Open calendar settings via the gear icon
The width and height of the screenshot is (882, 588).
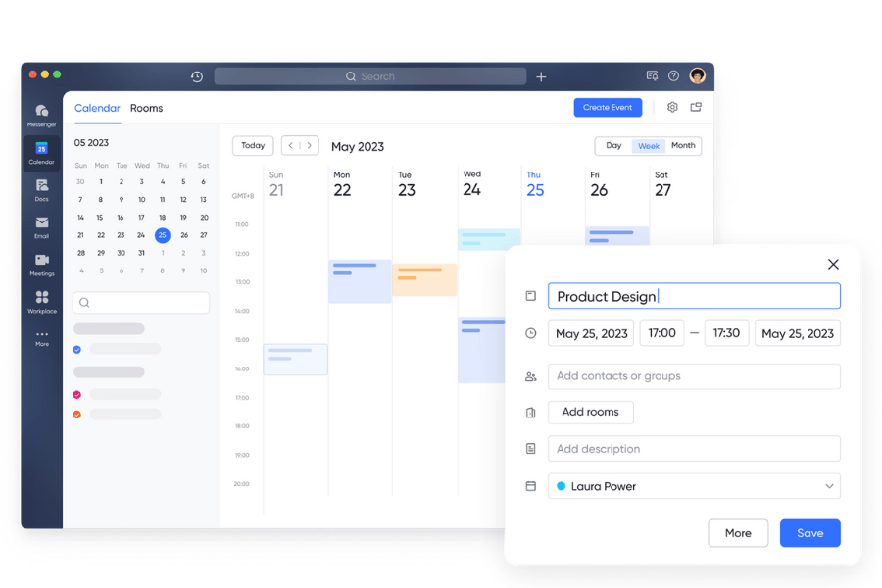[x=672, y=108]
